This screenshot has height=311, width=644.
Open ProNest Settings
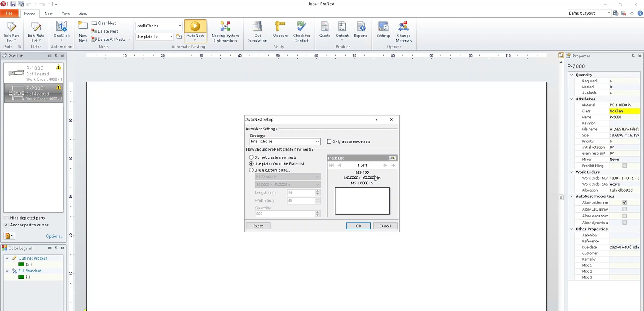coord(383,30)
